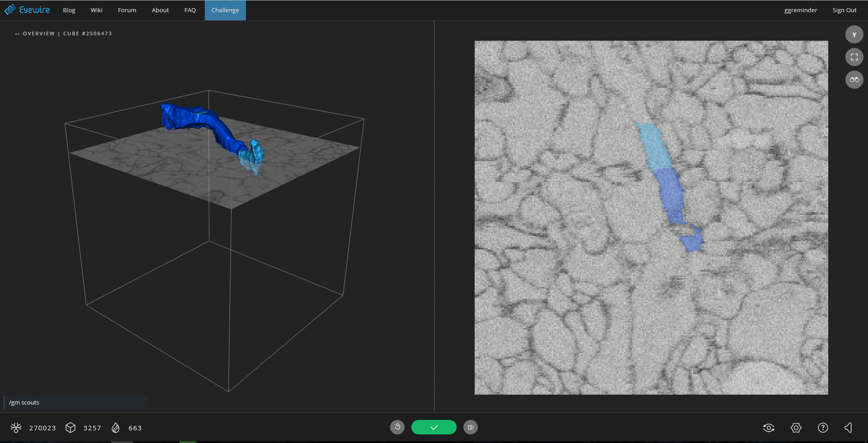Screen dimensions: 868x443
Task: Skip this cube with fast-forward button
Action: [x=471, y=427]
